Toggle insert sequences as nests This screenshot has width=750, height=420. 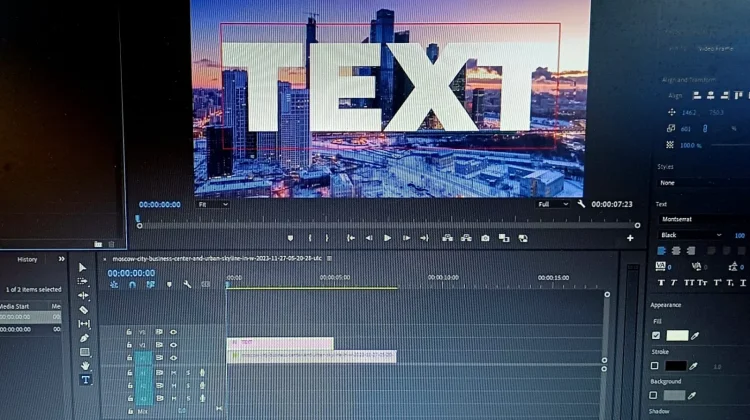[x=114, y=285]
